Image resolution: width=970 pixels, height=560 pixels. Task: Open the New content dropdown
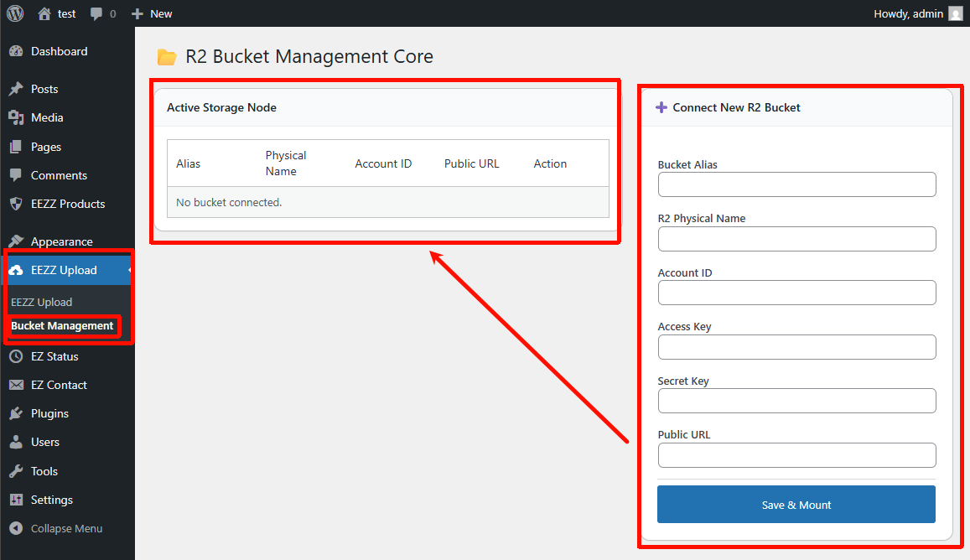(152, 13)
